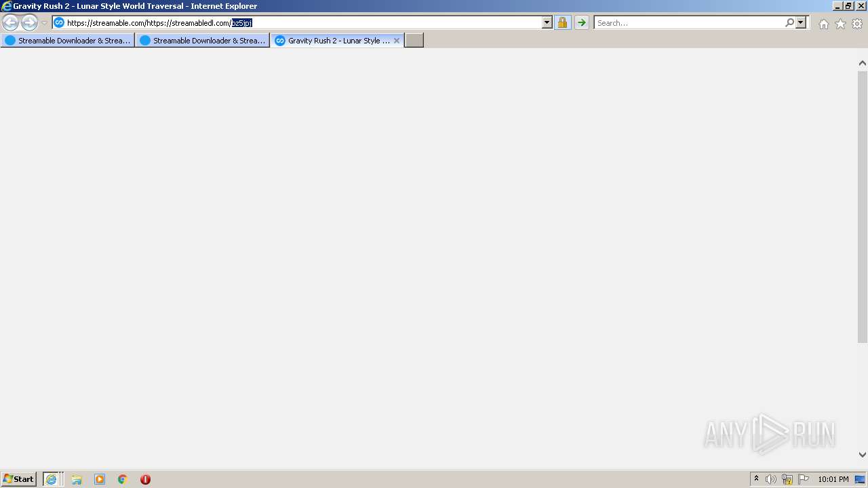The image size is (868, 488).
Task: Open a new blank tab
Action: coord(414,41)
